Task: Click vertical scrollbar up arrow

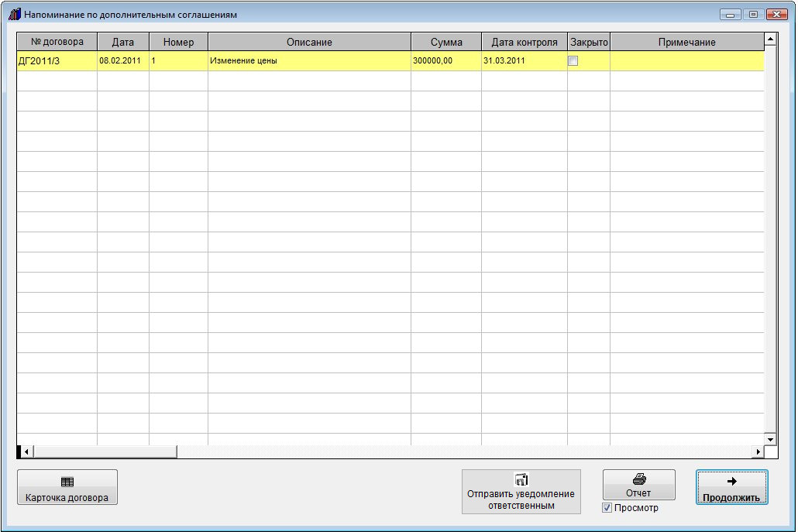Action: click(771, 39)
